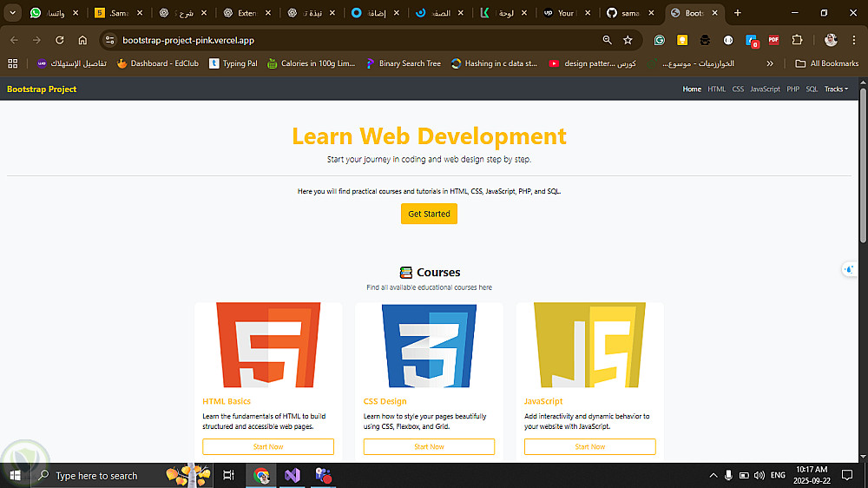Click floating assistant icon at right edge

click(x=849, y=270)
